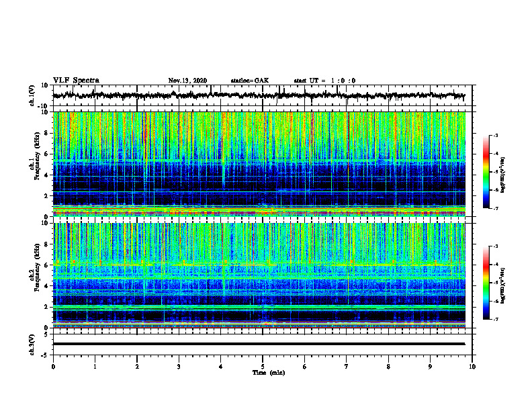Select the ch.1 color scale bar
This screenshot has width=532, height=411.
coord(486,172)
